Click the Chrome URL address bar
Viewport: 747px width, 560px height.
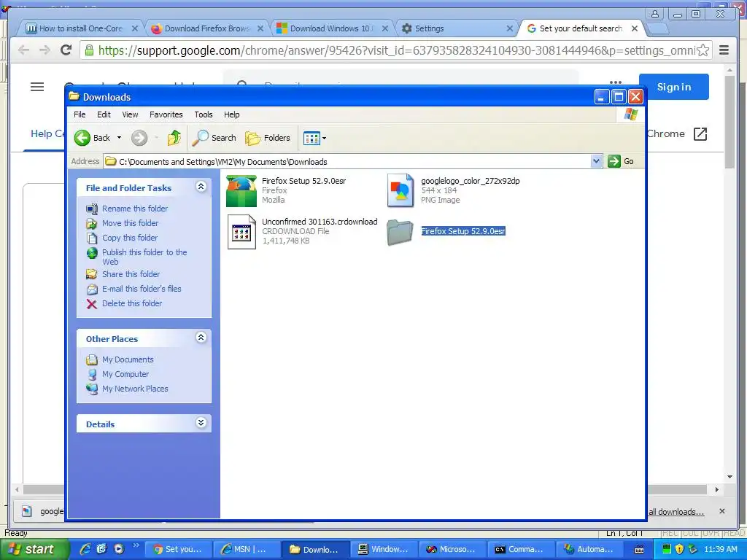tap(395, 50)
